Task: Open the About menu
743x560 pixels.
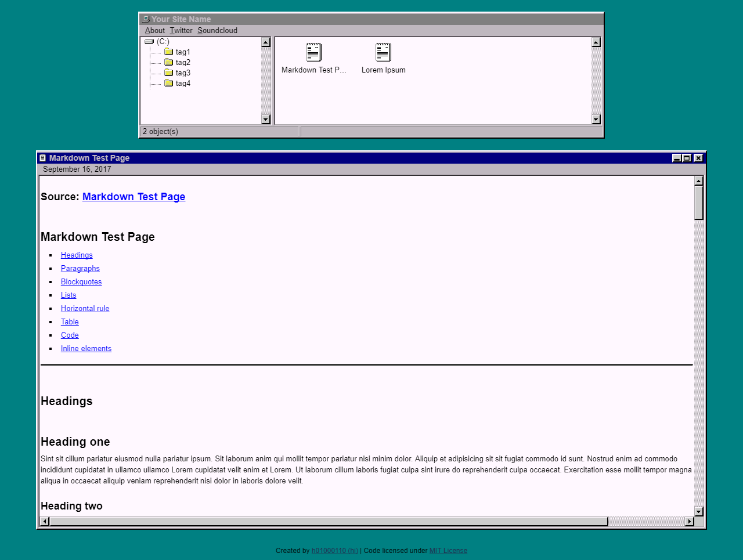Action: pos(154,30)
